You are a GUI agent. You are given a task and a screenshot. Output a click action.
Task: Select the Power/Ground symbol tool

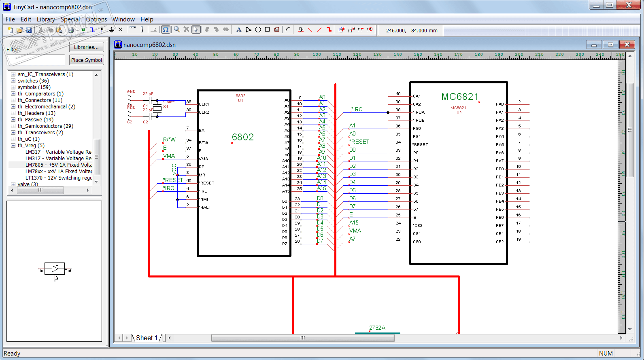(x=111, y=30)
